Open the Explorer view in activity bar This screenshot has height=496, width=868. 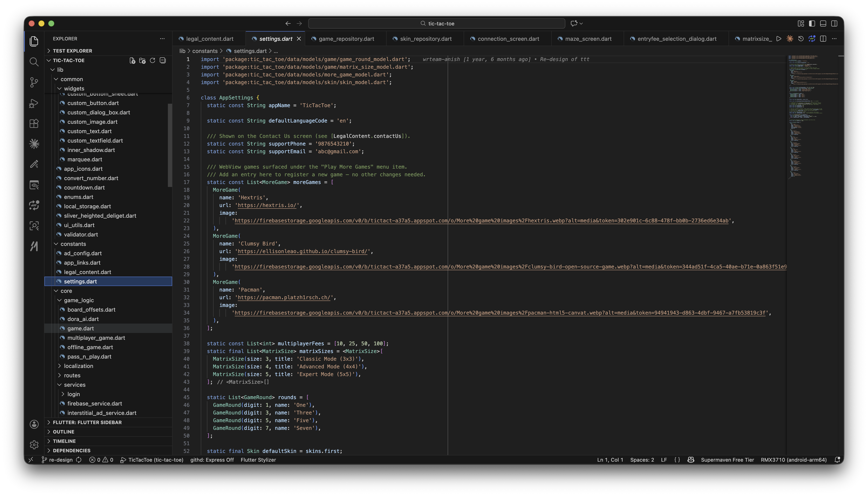point(34,41)
